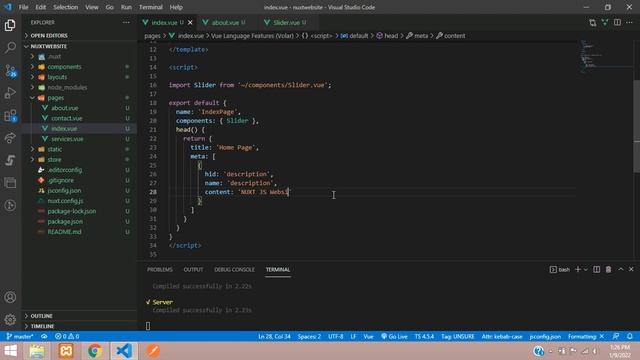This screenshot has height=360, width=640.
Task: Open the Extensions view
Action: [10, 116]
